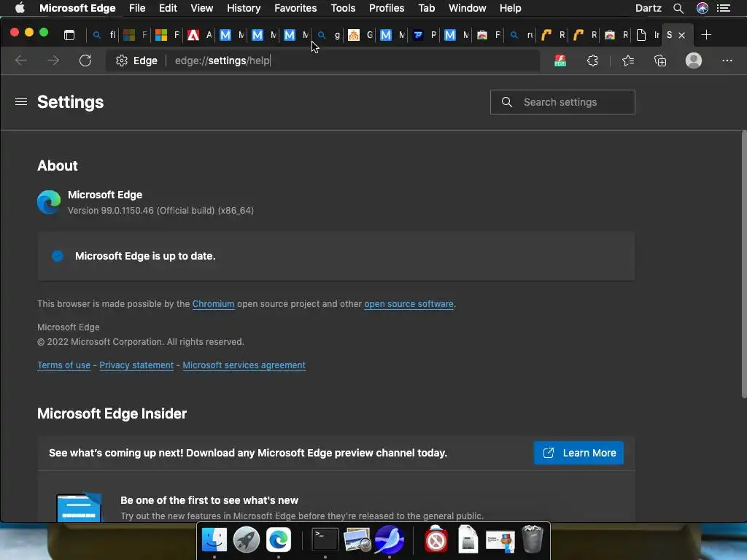
Task: Close the current Settings tab
Action: [682, 35]
